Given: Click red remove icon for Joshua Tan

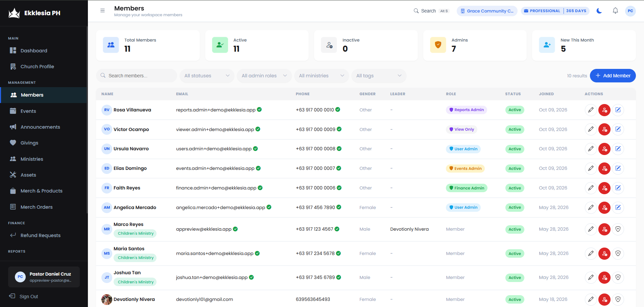Looking at the screenshot, I should [x=604, y=277].
